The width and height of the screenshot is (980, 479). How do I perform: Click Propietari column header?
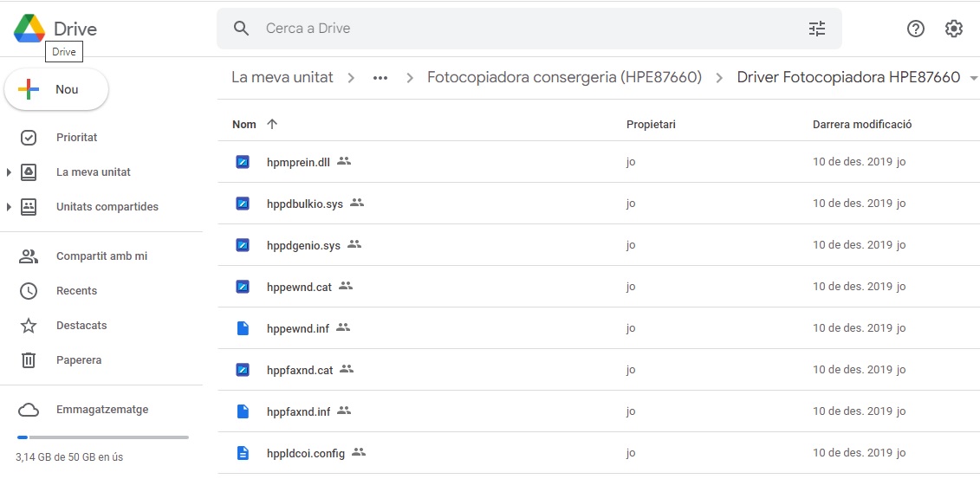[651, 124]
